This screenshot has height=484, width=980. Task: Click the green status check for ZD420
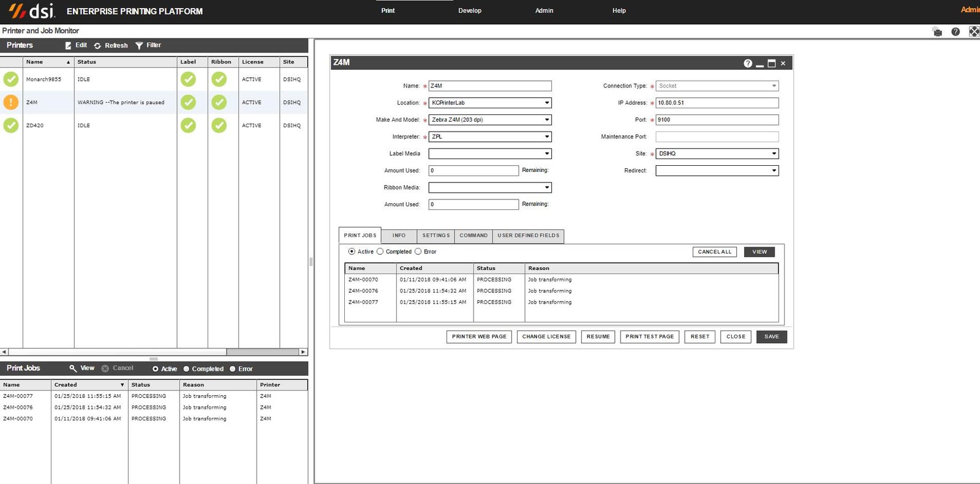click(11, 125)
